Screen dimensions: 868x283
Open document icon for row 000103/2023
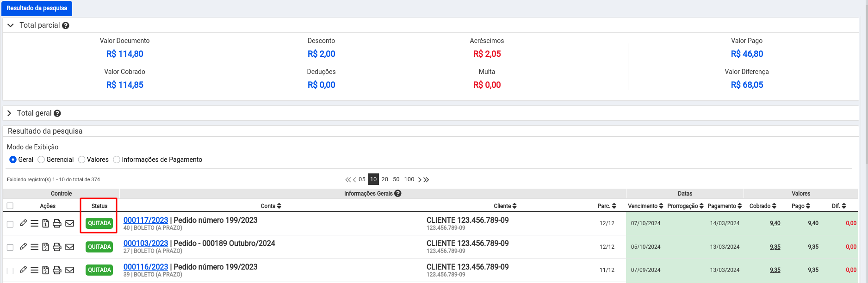(45, 247)
